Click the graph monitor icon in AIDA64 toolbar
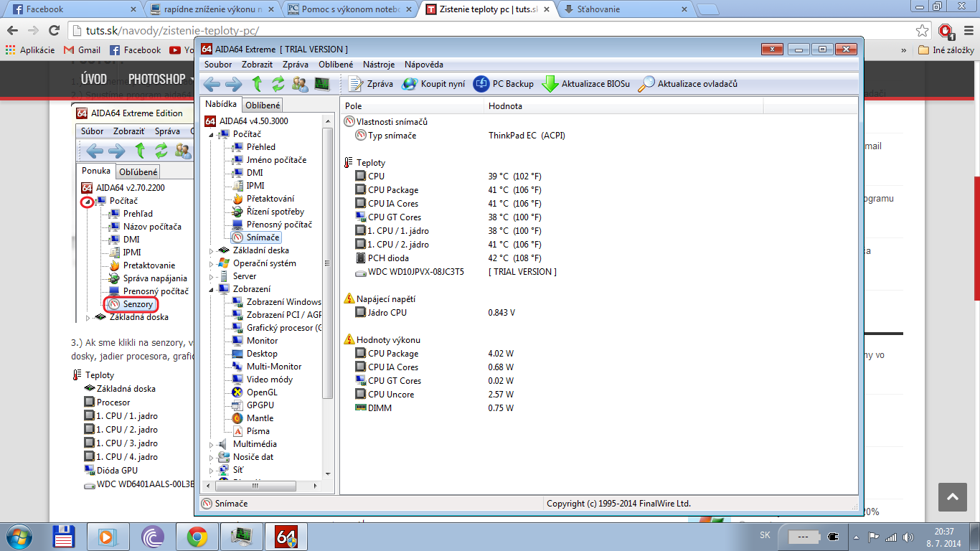Screen dimensions: 980x551 tap(322, 84)
